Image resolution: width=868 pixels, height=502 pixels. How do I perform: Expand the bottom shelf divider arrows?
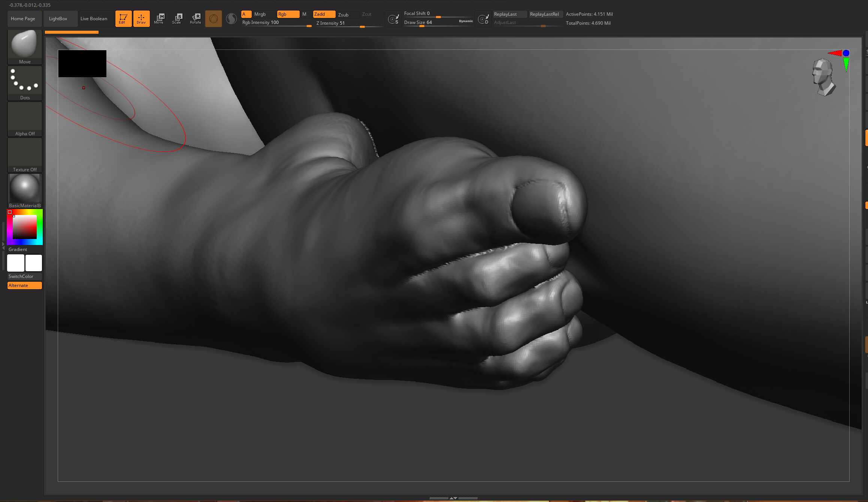453,498
